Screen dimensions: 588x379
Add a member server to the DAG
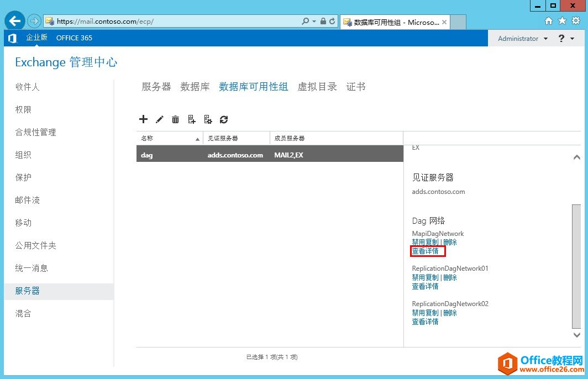pos(191,119)
